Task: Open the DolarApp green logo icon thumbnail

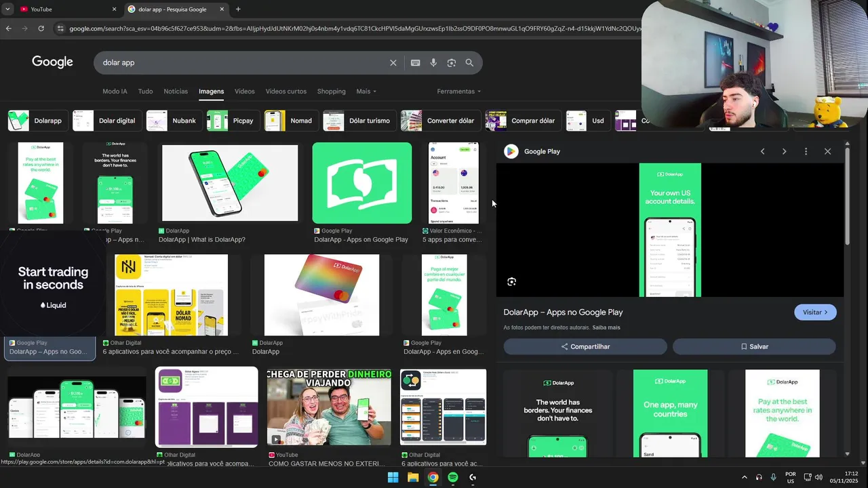Action: 362,183
